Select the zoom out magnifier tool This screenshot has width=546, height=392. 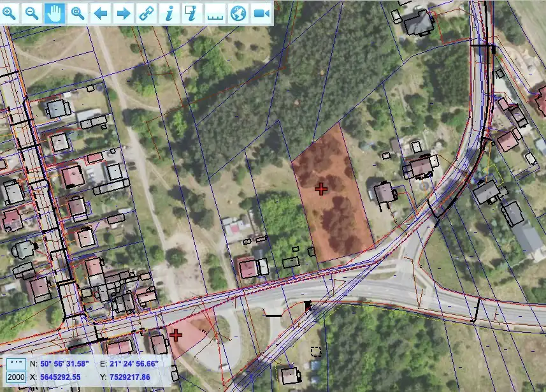click(x=32, y=13)
